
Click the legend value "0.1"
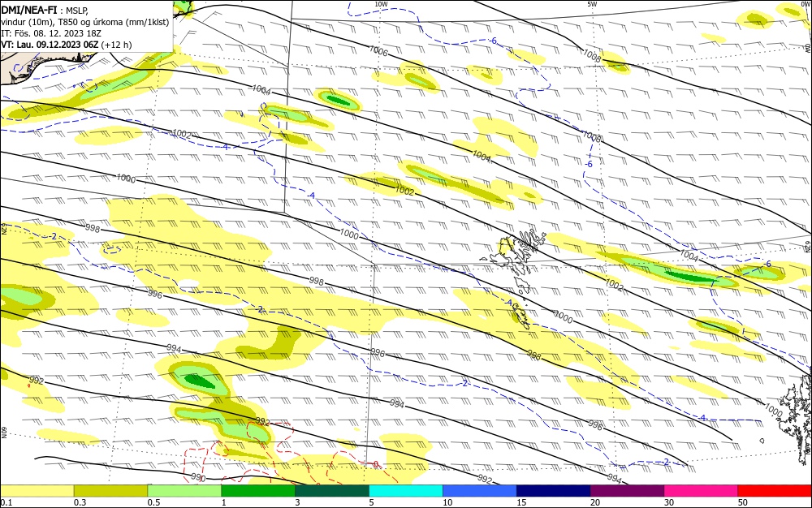pos(6,502)
